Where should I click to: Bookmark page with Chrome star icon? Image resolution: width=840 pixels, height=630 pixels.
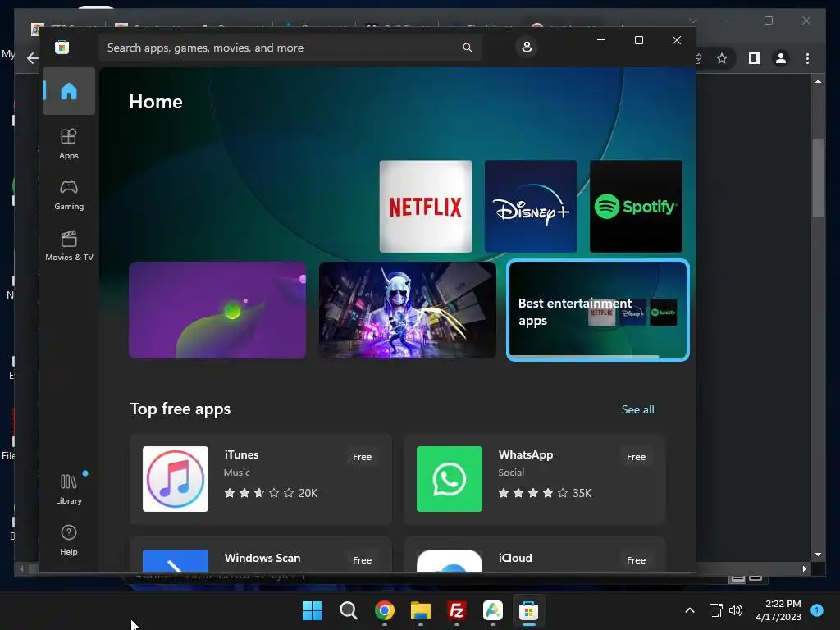pyautogui.click(x=722, y=58)
